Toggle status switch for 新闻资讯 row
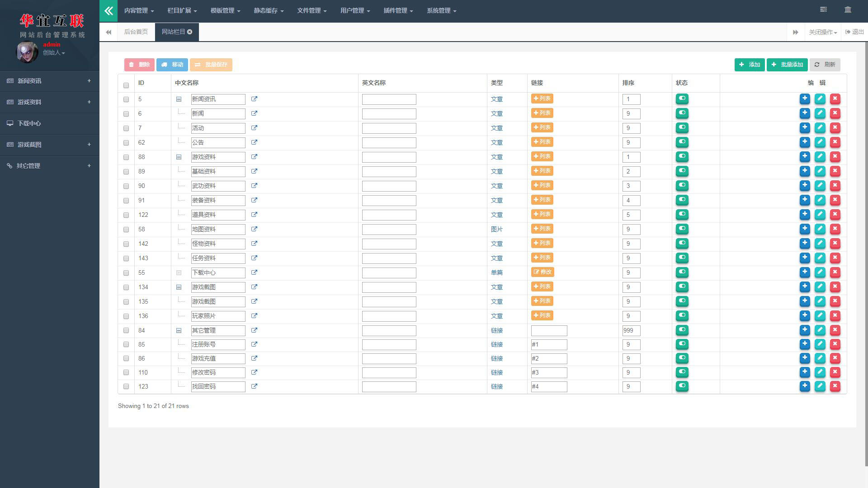 (682, 99)
